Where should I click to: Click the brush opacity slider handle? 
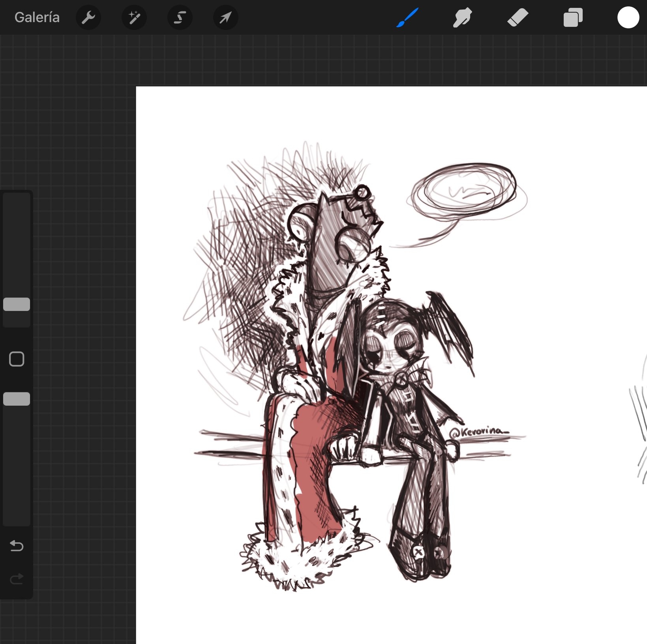tap(17, 399)
